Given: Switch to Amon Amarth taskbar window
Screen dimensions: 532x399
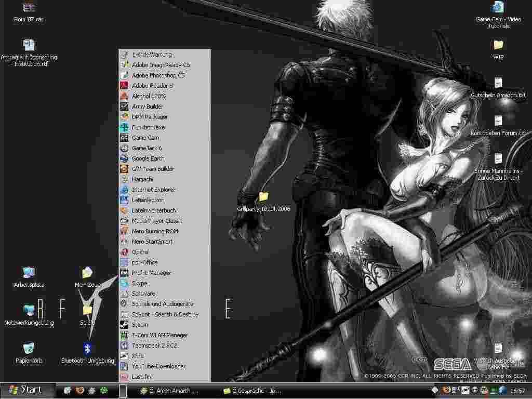Looking at the screenshot, I should (169, 391).
